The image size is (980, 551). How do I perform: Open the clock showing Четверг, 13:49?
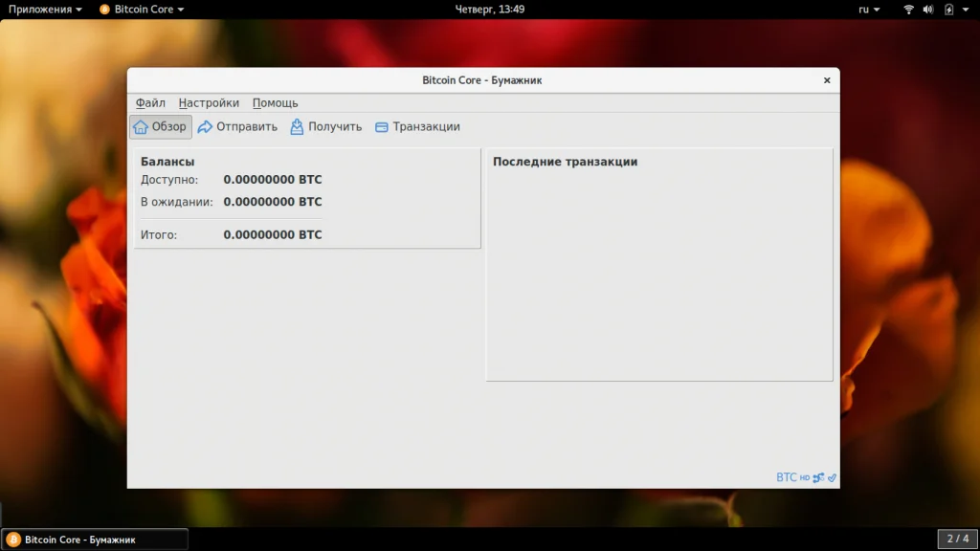489,10
